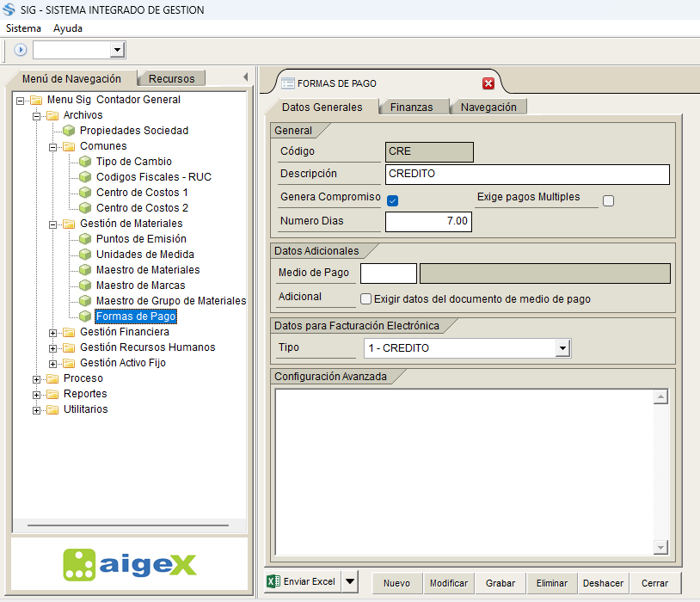Click the Proceso folder icon
The width and height of the screenshot is (700, 602).
pyautogui.click(x=52, y=378)
